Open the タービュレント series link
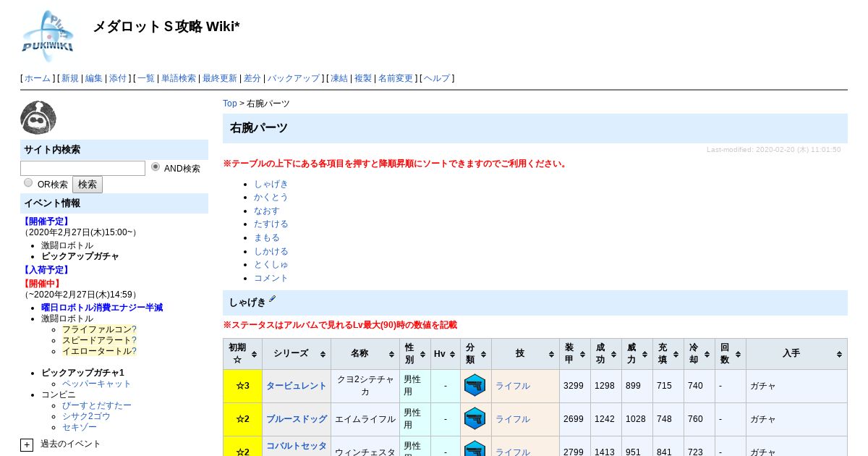 click(x=297, y=386)
